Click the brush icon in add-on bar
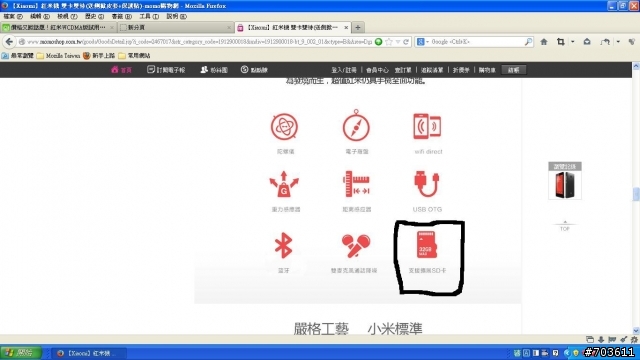 pos(623,339)
